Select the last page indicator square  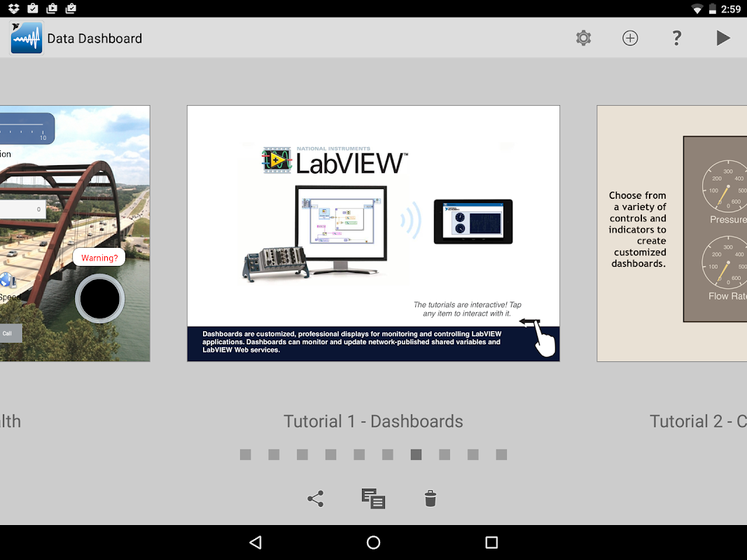[501, 455]
